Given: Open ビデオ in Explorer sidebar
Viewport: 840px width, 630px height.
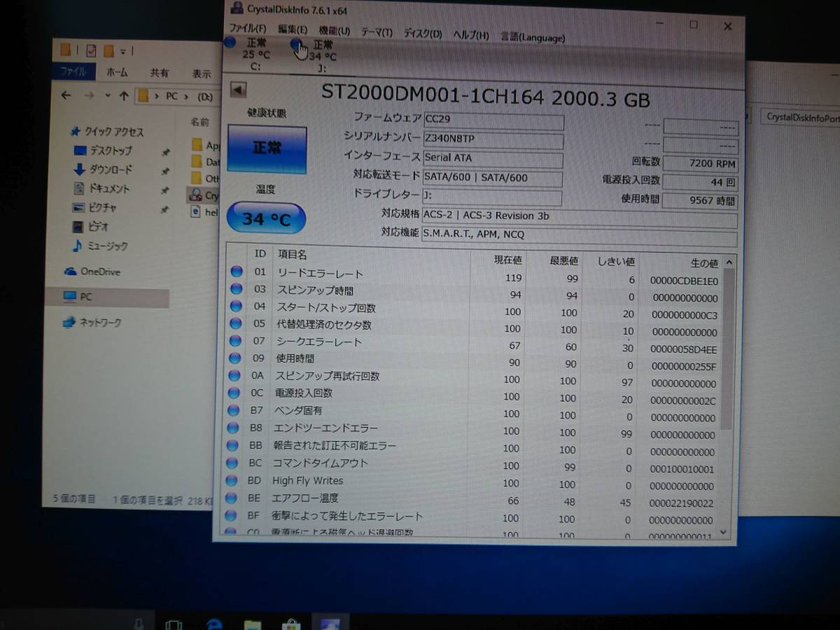Looking at the screenshot, I should (x=90, y=226).
